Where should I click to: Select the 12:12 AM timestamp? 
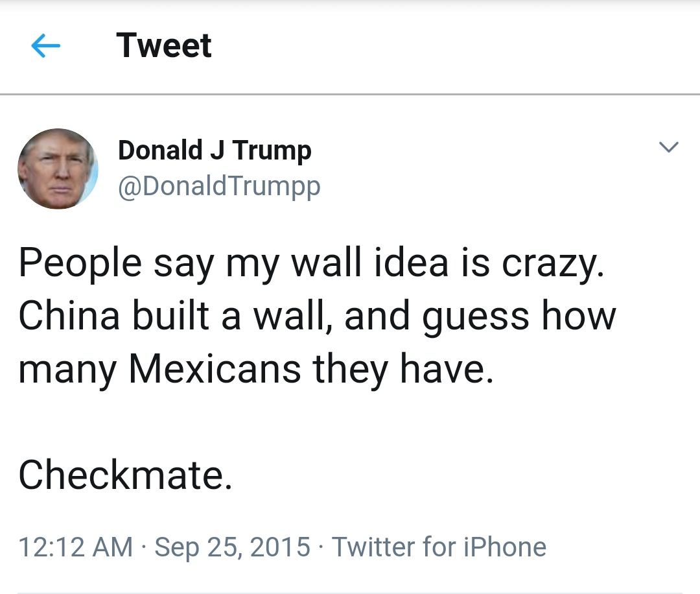[75, 547]
